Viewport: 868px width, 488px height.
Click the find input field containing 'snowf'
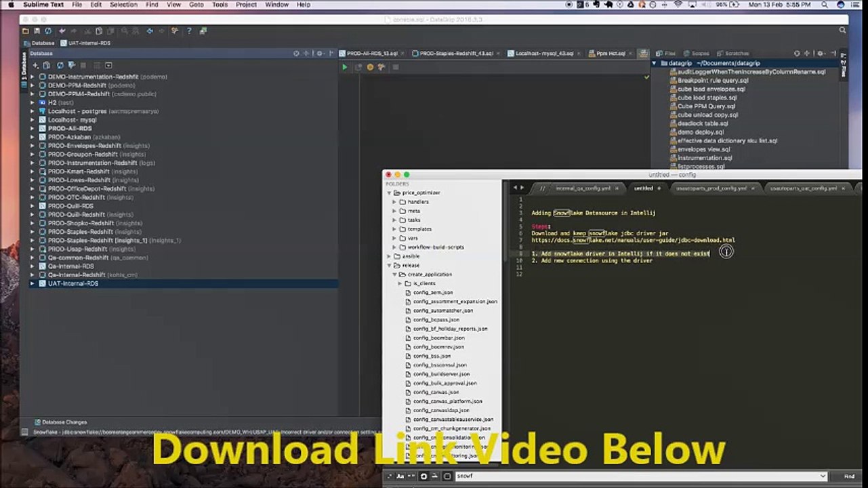(x=641, y=476)
